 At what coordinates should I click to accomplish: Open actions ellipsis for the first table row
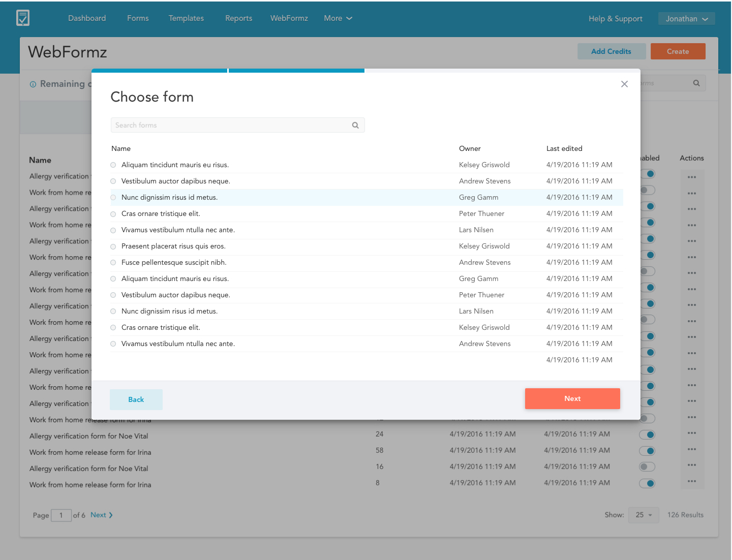(x=691, y=177)
